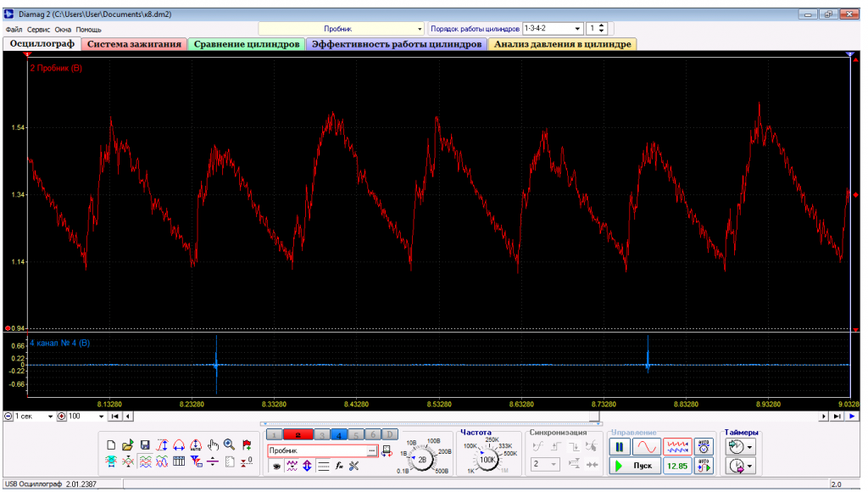This screenshot has height=492, width=868.
Task: Open the Помощь menu
Action: click(88, 30)
